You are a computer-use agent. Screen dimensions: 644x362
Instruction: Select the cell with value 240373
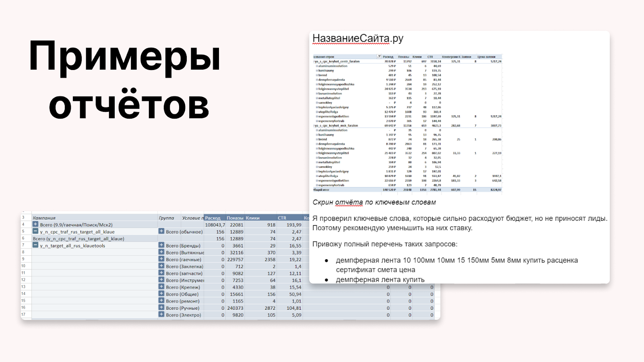[x=235, y=308]
